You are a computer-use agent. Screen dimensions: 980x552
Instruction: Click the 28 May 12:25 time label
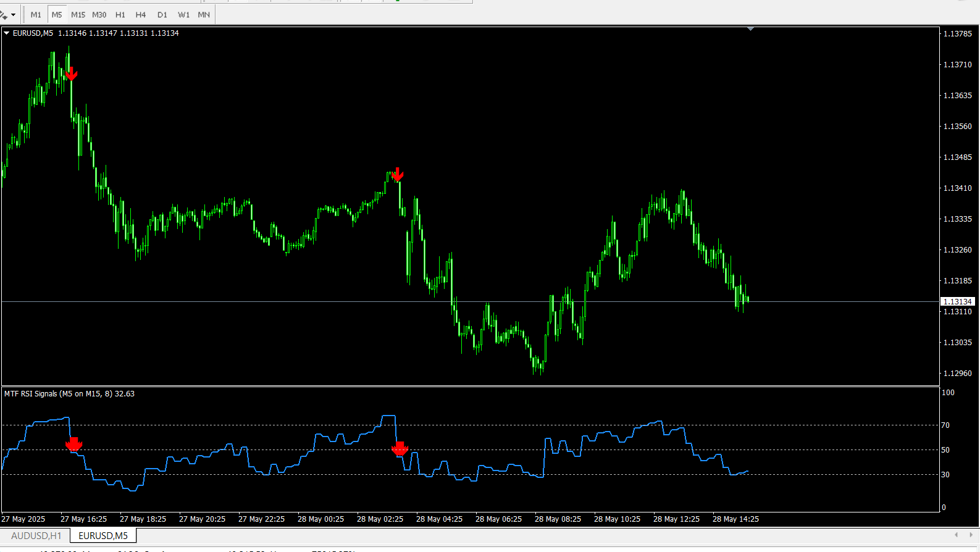tap(677, 519)
